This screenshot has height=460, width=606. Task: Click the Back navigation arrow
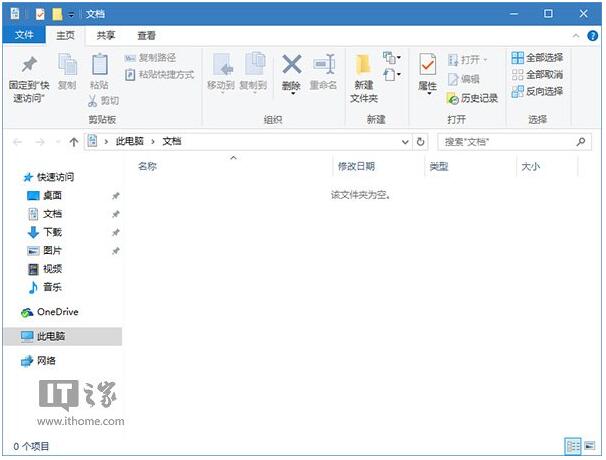(x=17, y=142)
